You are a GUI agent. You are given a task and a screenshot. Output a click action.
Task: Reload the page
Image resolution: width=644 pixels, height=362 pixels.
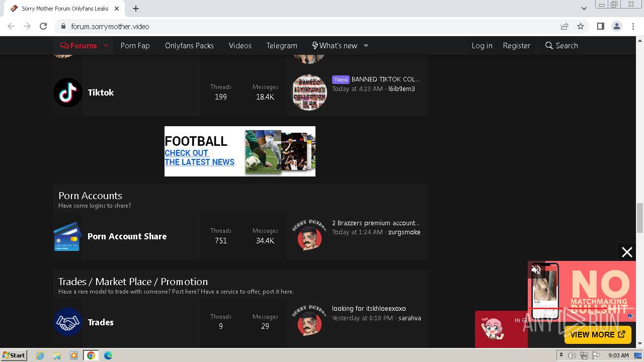click(43, 26)
